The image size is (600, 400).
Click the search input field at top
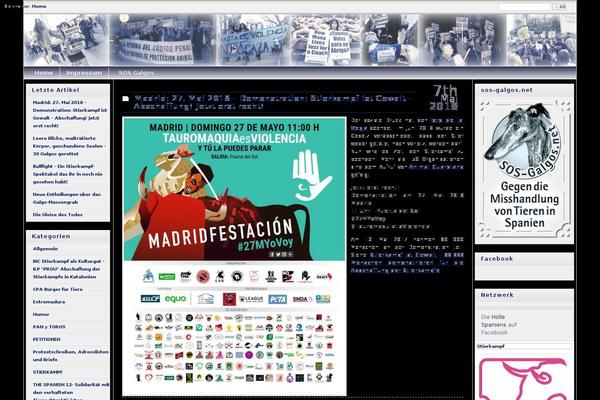524,7
